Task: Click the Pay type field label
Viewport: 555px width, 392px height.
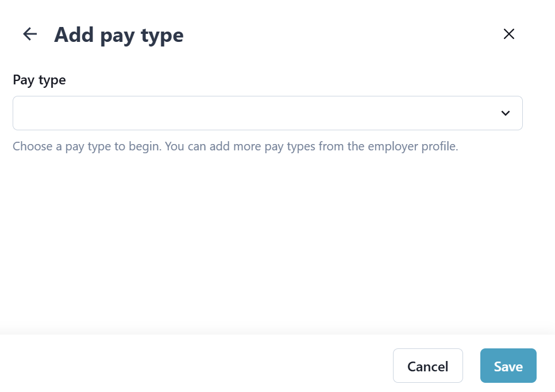Action: point(39,80)
